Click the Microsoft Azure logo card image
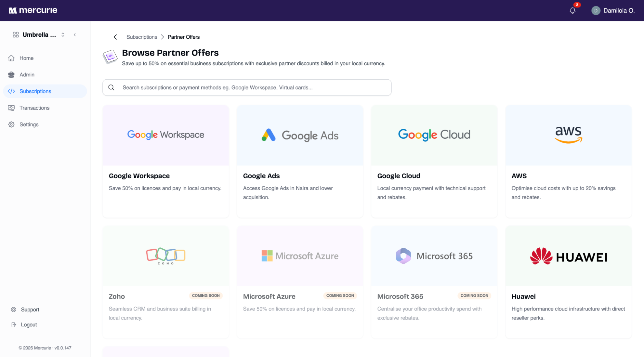The height and width of the screenshot is (357, 644). click(x=300, y=256)
